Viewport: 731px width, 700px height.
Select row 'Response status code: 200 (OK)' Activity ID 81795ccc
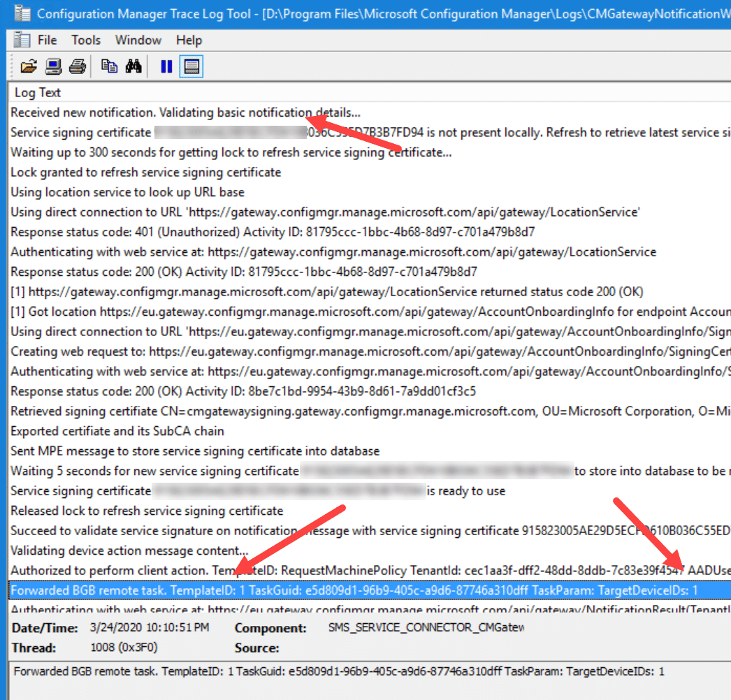click(370, 272)
